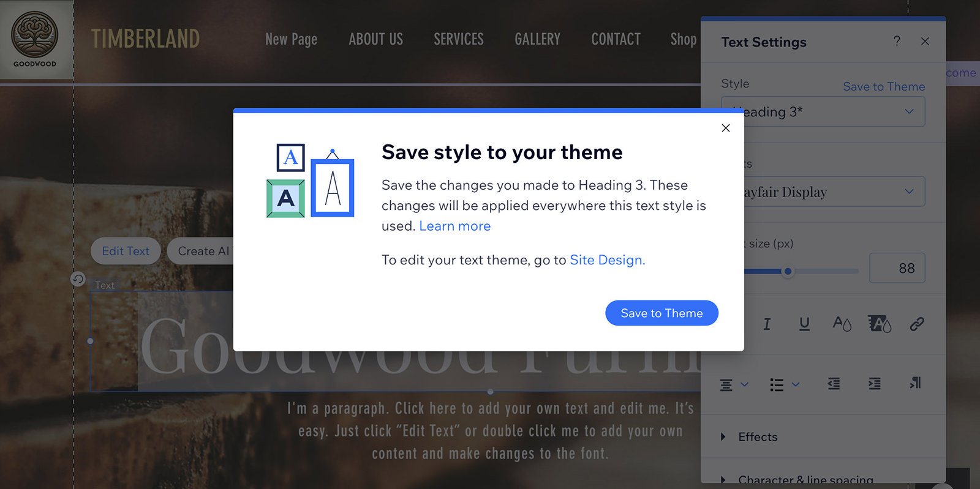Viewport: 980px width, 489px height.
Task: Click the framed letters theme illustration
Action: (x=311, y=181)
